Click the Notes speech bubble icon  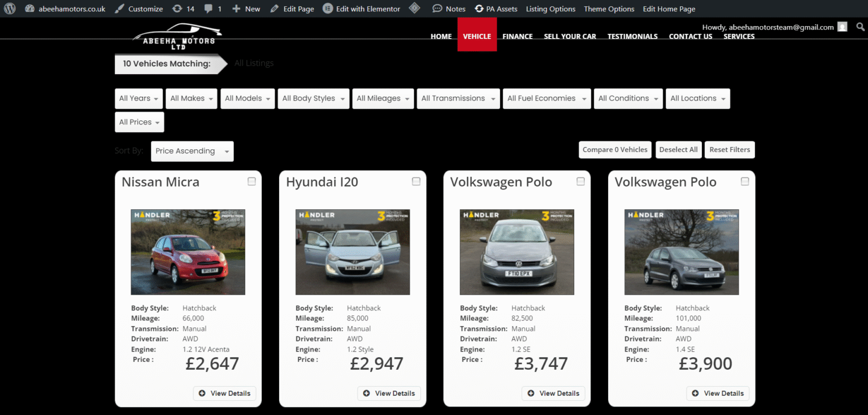[x=437, y=8]
